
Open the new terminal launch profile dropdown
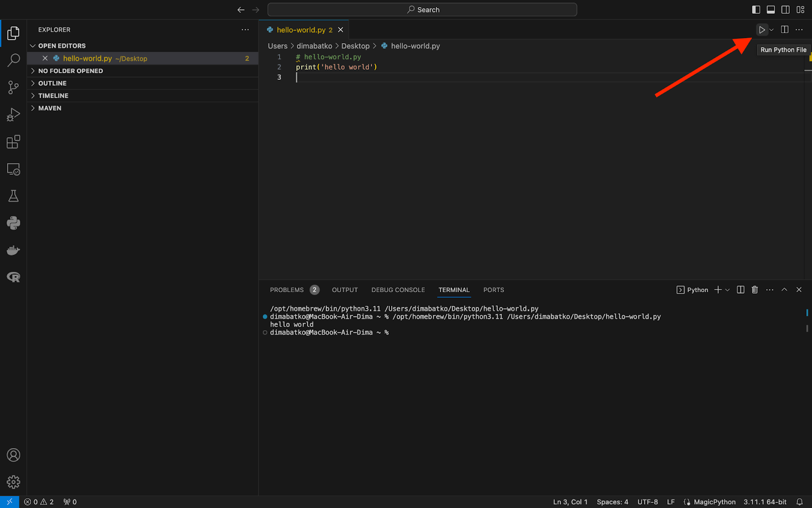pyautogui.click(x=727, y=290)
